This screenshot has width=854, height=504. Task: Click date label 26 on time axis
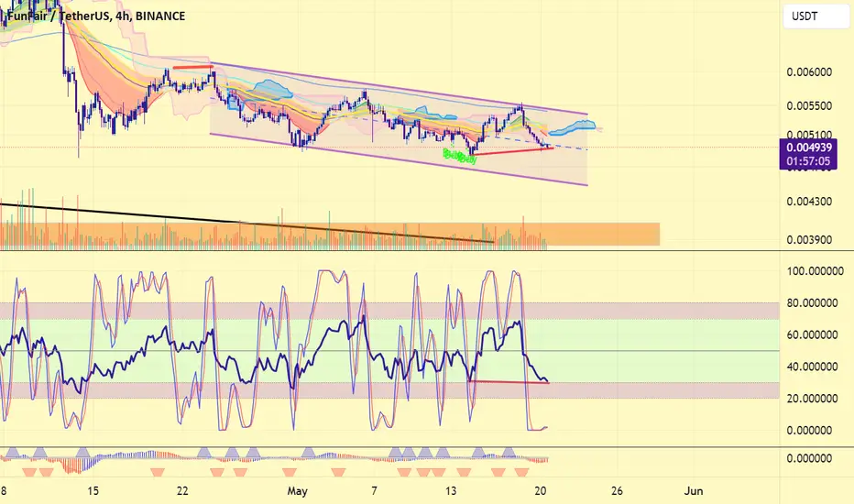tap(617, 491)
